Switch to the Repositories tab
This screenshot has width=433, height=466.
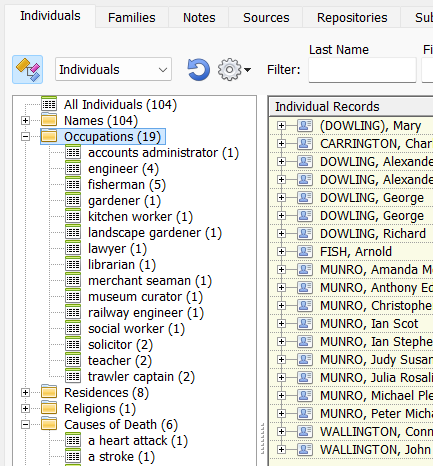coord(352,17)
